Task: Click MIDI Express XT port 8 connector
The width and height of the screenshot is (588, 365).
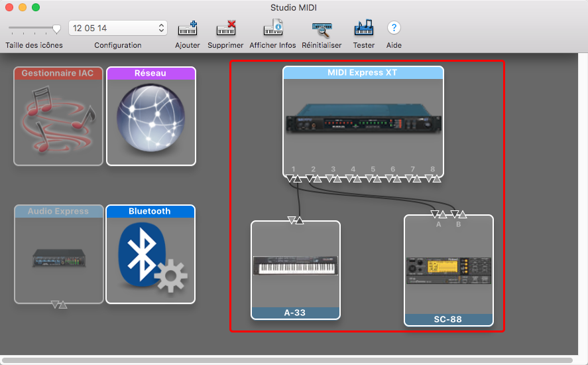Action: coord(433,179)
